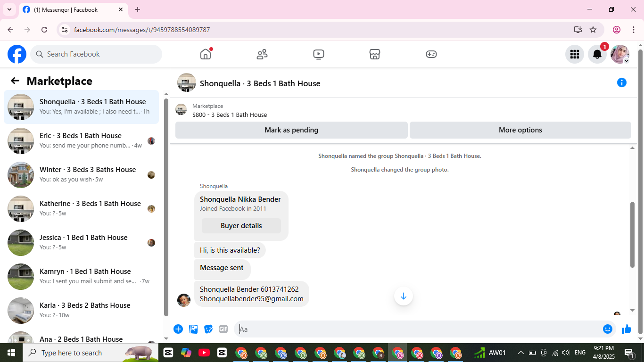Attach a photo with the image icon

(x=193, y=329)
